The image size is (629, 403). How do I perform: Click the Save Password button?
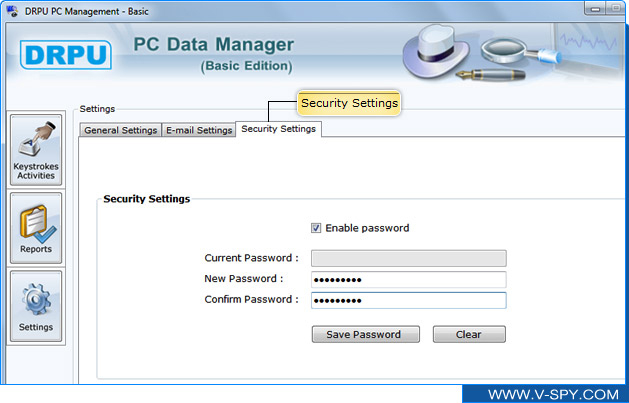pos(366,334)
